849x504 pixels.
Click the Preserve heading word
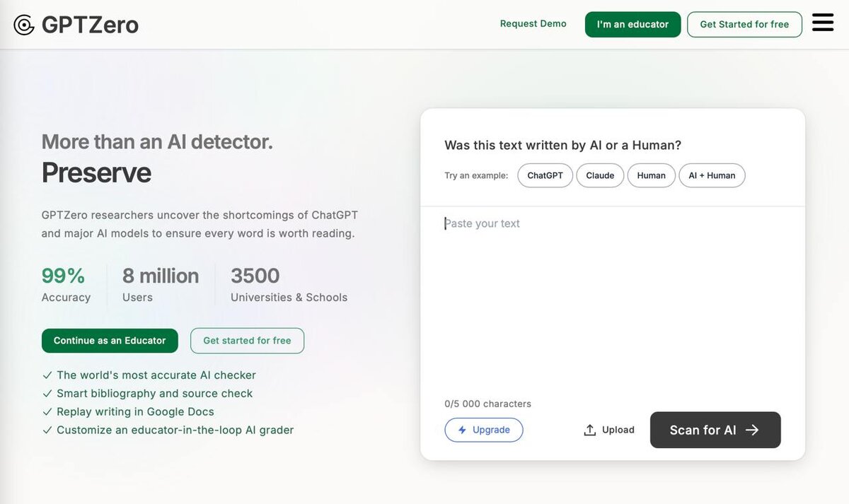[96, 172]
